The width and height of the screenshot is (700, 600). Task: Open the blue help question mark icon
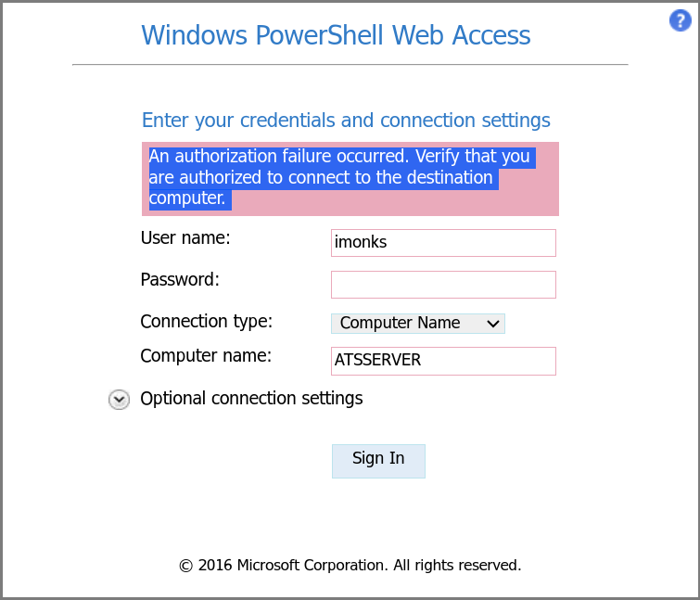680,20
